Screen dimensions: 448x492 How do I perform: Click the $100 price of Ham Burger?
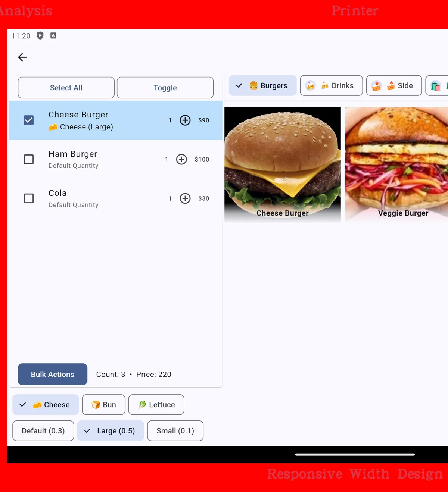click(x=202, y=159)
